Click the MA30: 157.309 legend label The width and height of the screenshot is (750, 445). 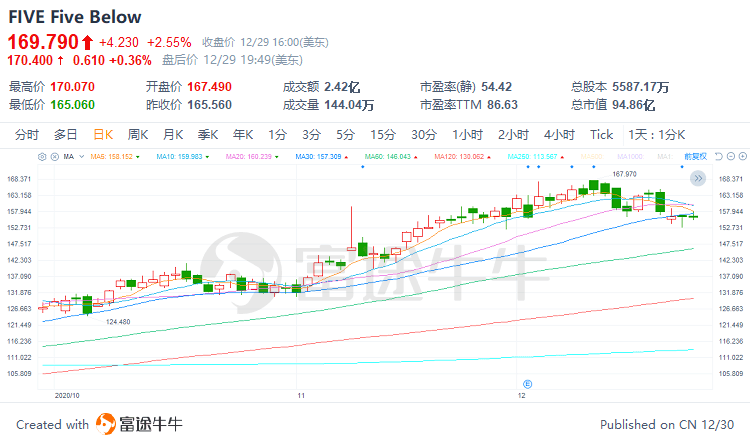318,156
